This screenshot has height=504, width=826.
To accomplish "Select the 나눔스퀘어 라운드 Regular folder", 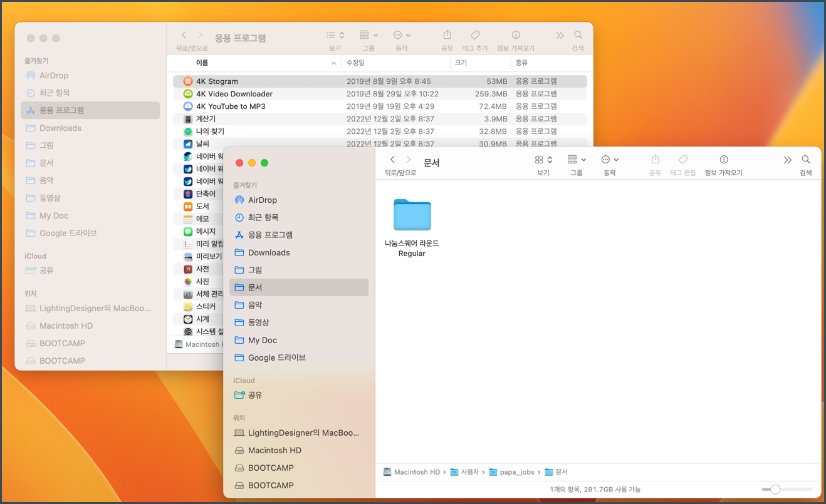I will tap(412, 228).
